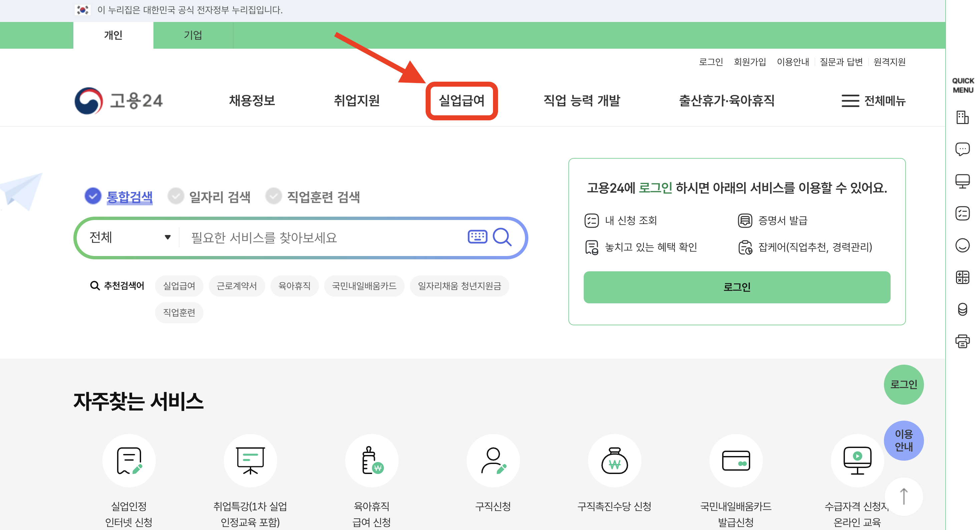This screenshot has height=530, width=980.
Task: Click the scroll-to-top arrow button
Action: [904, 497]
